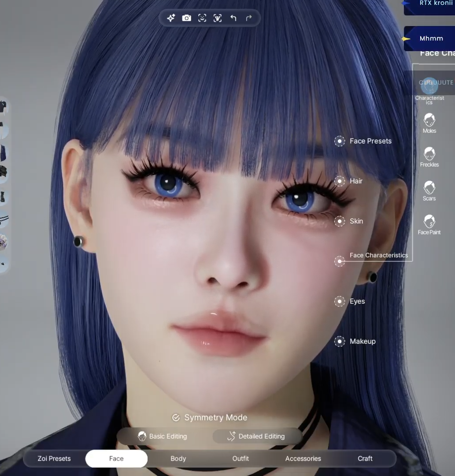The width and height of the screenshot is (455, 476).
Task: Click the face scan focus icon
Action: coord(218,18)
